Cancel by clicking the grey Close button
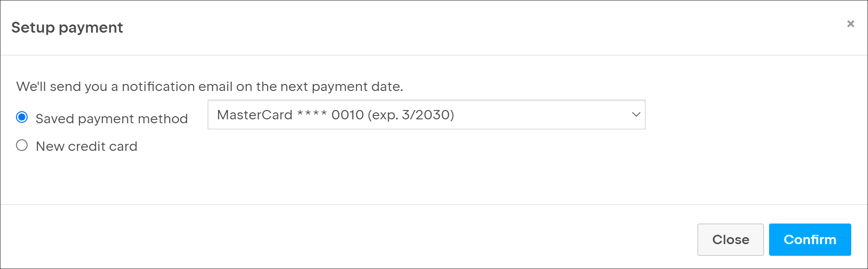868x269 pixels. pyautogui.click(x=730, y=239)
